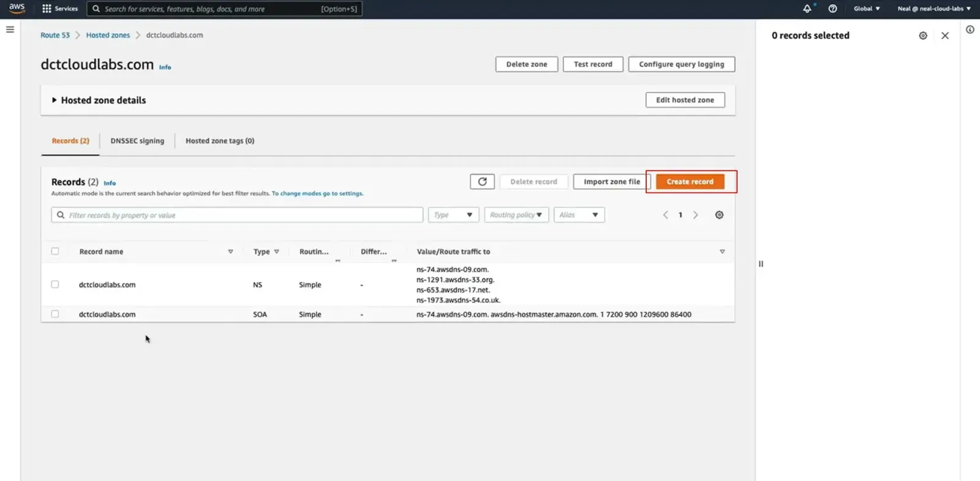Open the notifications bell
This screenshot has width=980, height=481.
[807, 9]
